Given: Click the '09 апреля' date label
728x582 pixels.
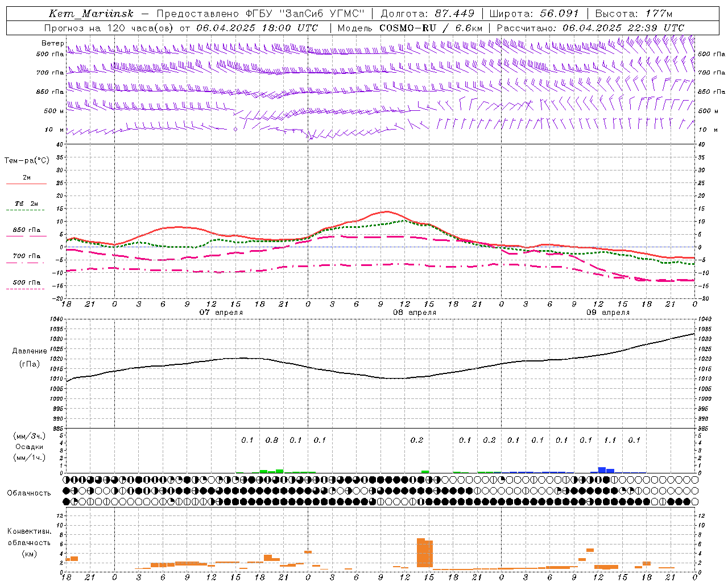Looking at the screenshot, I should coord(608,313).
